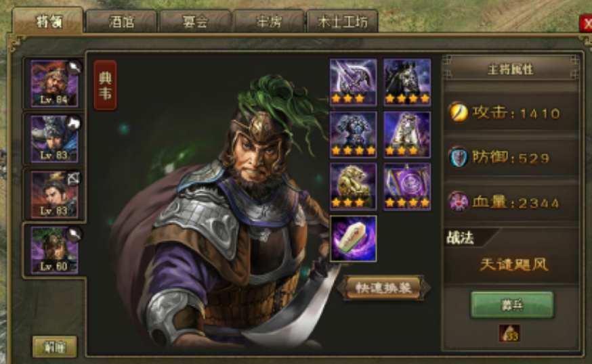Select the Lv. 84 general portrait

[x=54, y=83]
